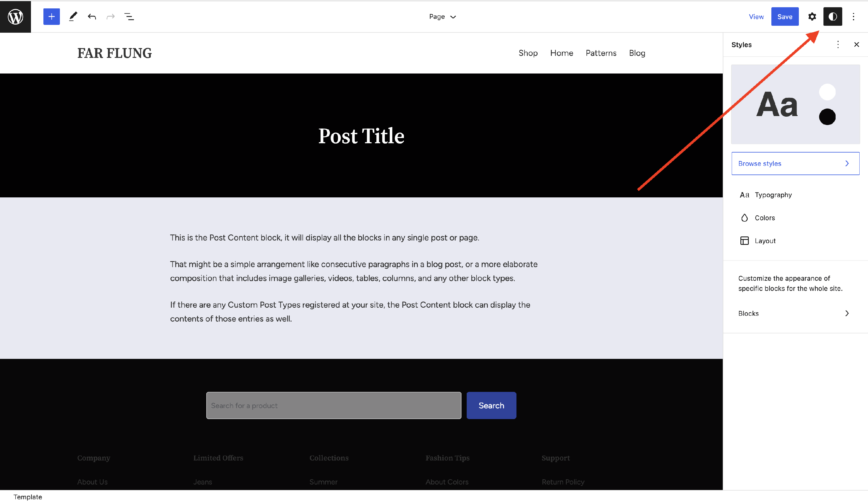Open top toolbar three-dot Options menu
Image resolution: width=868 pixels, height=503 pixels.
click(853, 16)
